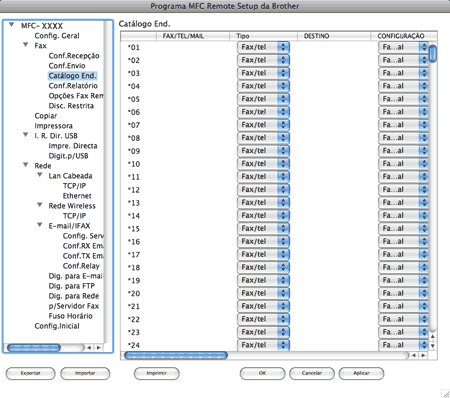
Task: Open Tipo dropdown for entry *01
Action: pos(263,47)
